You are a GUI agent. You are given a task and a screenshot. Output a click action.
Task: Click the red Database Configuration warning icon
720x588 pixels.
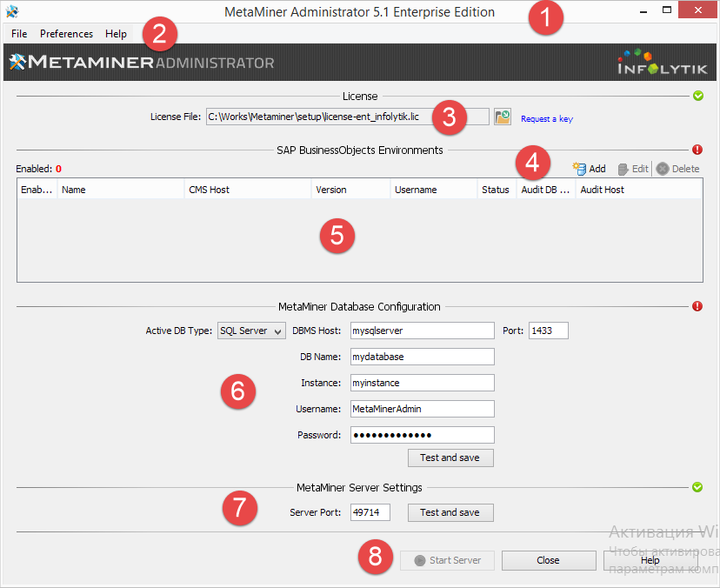(697, 306)
